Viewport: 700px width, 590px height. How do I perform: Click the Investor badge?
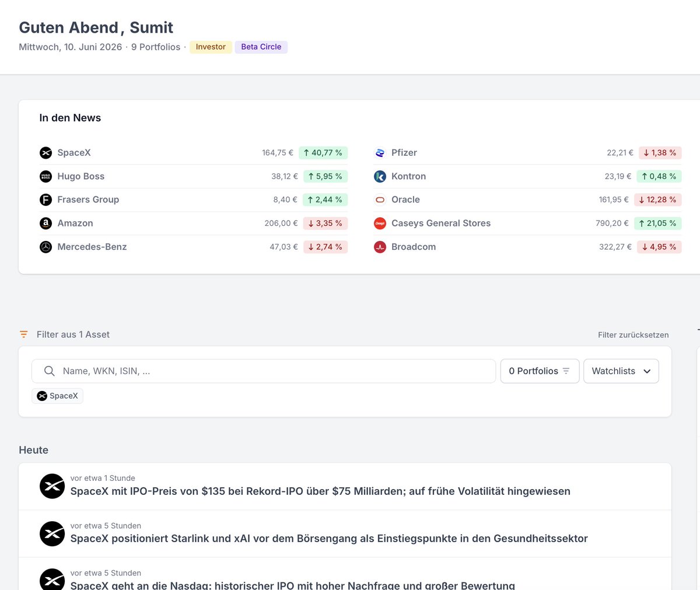click(211, 47)
